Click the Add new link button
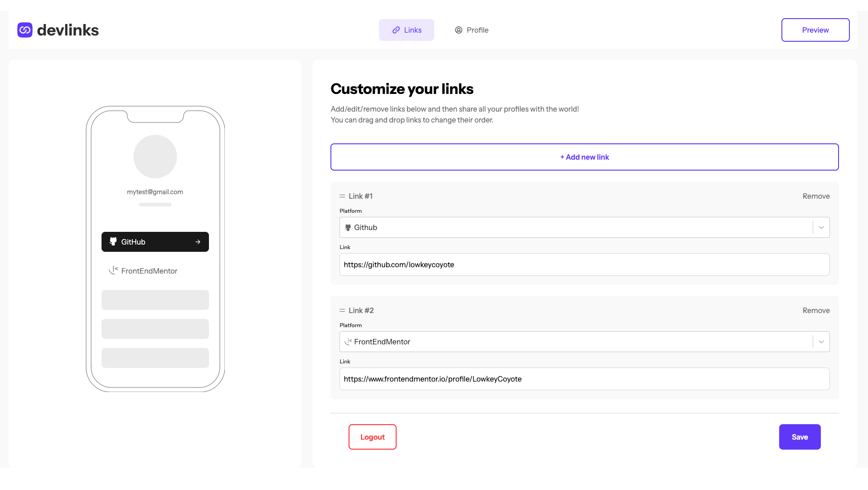Screen dimensions: 868x490 coord(584,157)
